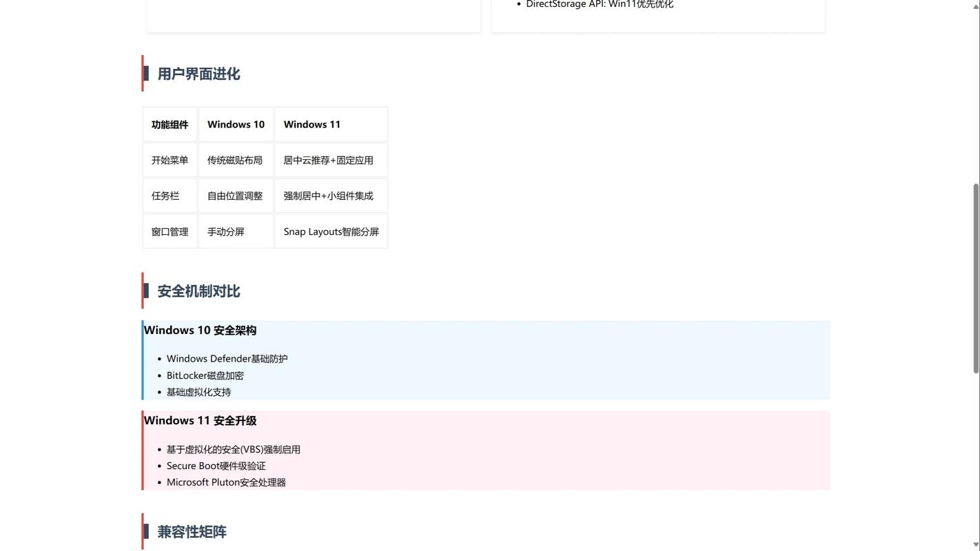Screen dimensions: 980x551
Task: Select the BitLocker磁盘加密 list item
Action: pyautogui.click(x=205, y=374)
